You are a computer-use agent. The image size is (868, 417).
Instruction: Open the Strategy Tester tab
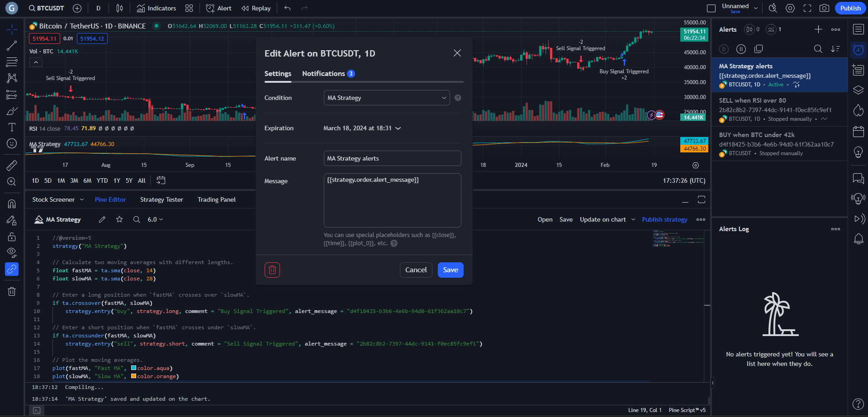click(161, 199)
